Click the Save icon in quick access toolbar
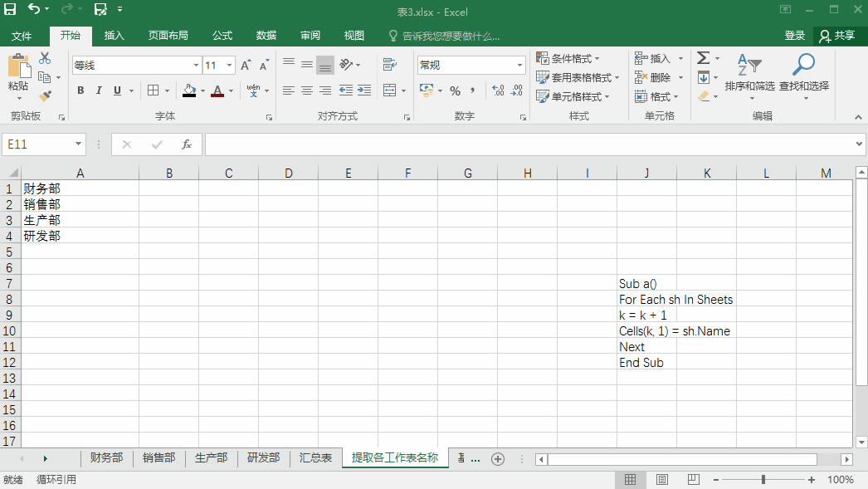The height and width of the screenshot is (489, 868). 10,9
